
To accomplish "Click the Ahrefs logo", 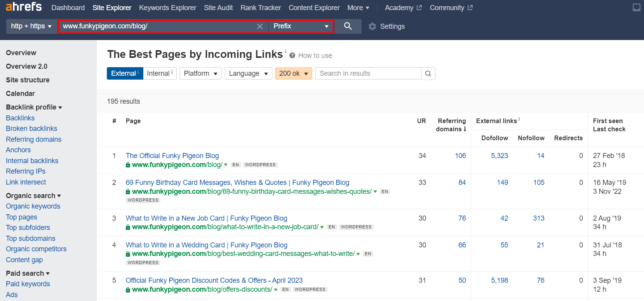I will point(24,7).
